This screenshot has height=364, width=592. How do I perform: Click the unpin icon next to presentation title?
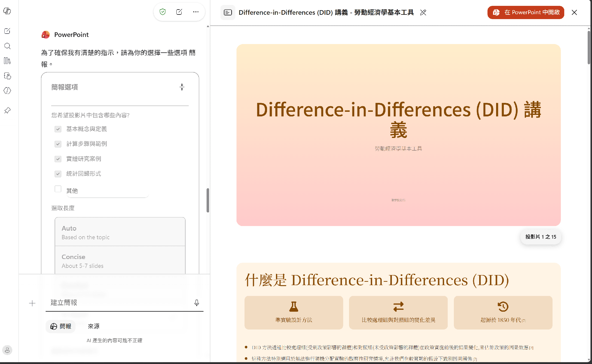click(423, 13)
